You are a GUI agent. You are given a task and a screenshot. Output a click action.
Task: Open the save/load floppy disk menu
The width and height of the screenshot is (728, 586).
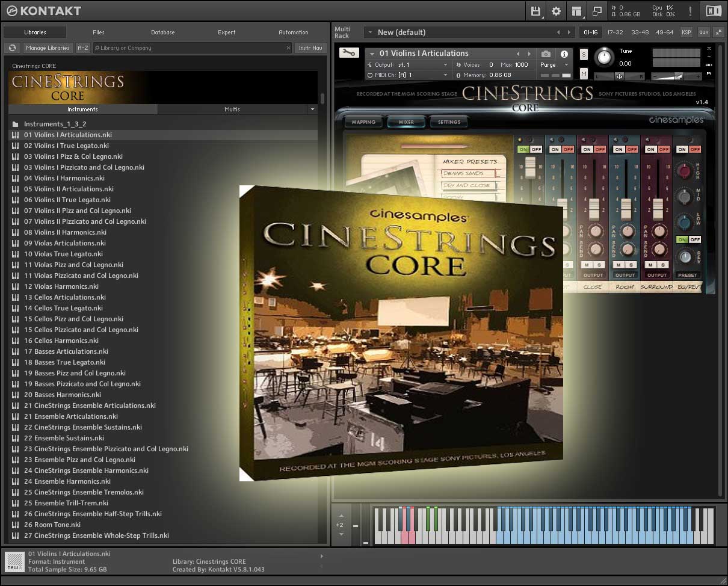click(535, 11)
